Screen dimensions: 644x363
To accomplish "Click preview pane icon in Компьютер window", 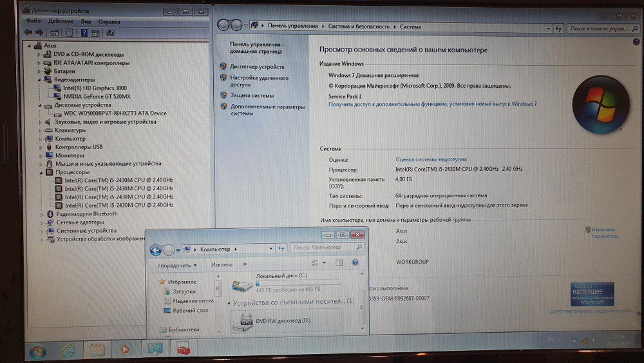I will (339, 262).
